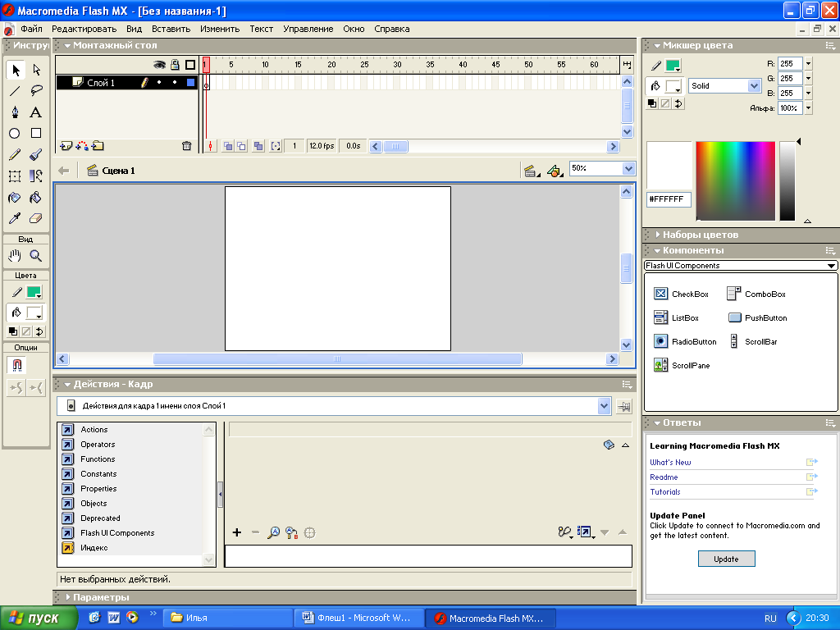
Task: Open the Редактировать menu
Action: (84, 29)
